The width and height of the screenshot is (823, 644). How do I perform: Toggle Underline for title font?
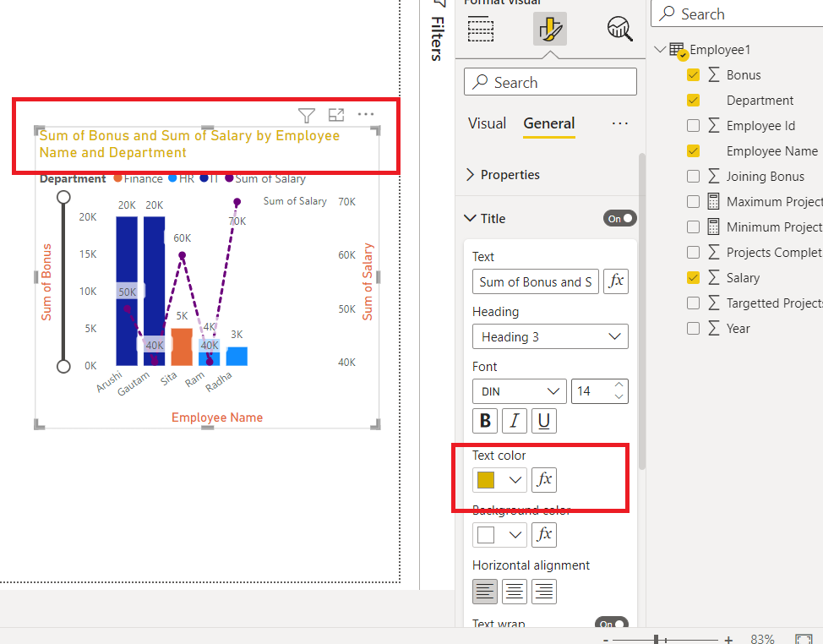[544, 420]
